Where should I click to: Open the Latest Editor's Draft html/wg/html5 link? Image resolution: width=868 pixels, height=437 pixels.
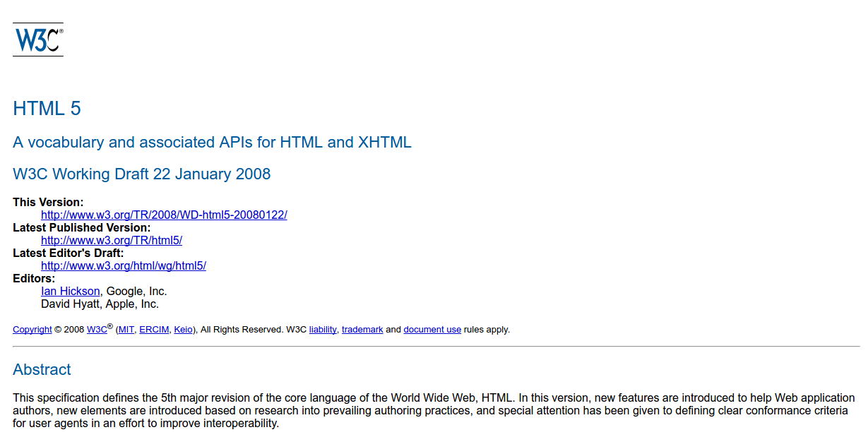coord(124,265)
